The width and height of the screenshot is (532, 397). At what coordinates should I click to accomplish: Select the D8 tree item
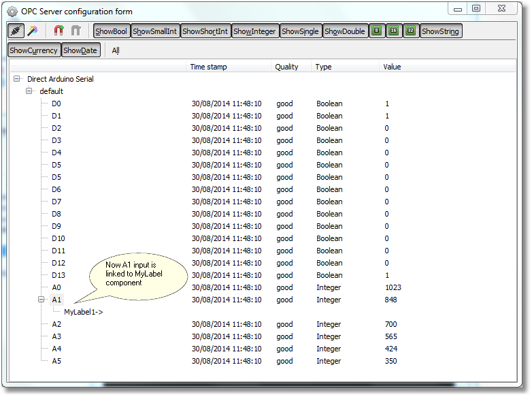56,214
